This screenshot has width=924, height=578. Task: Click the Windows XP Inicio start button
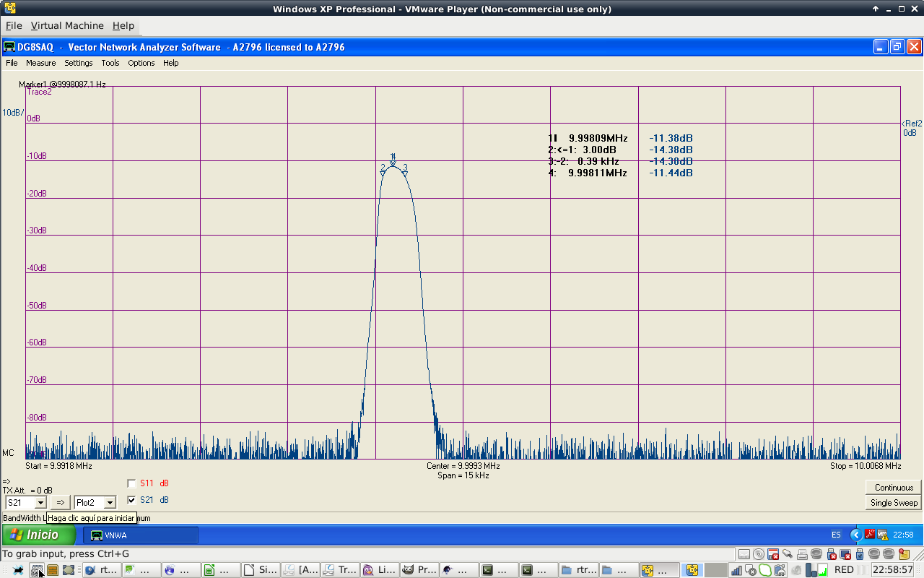pyautogui.click(x=39, y=535)
